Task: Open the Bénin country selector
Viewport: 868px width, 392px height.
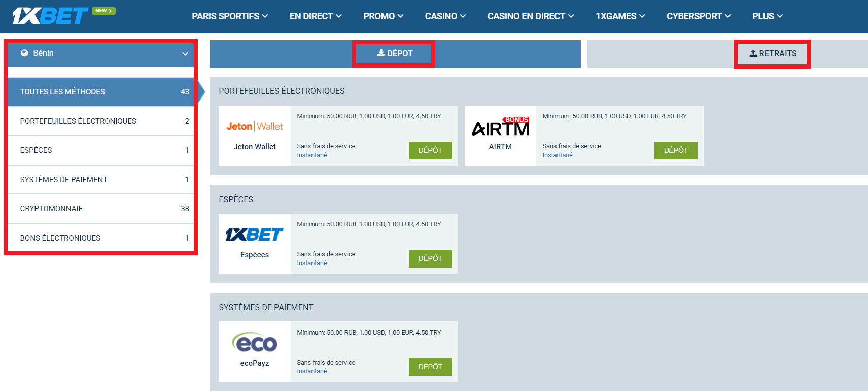Action: [100, 53]
